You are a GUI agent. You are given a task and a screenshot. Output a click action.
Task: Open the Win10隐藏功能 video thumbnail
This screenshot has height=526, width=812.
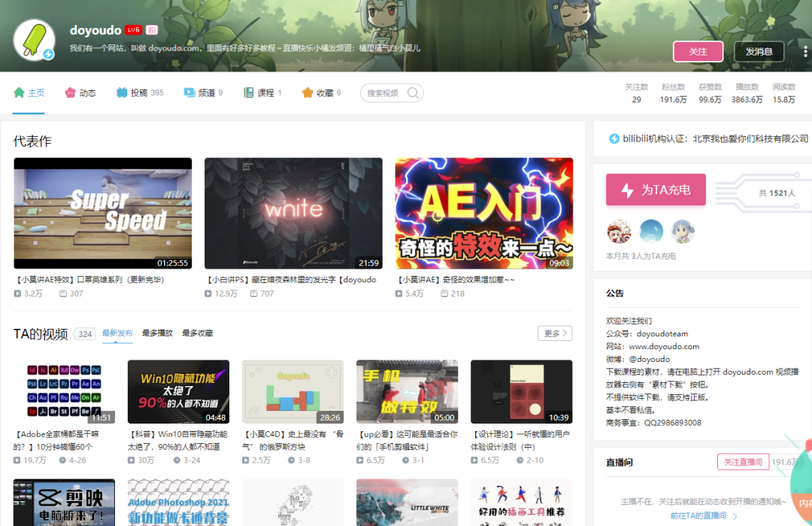(x=179, y=392)
